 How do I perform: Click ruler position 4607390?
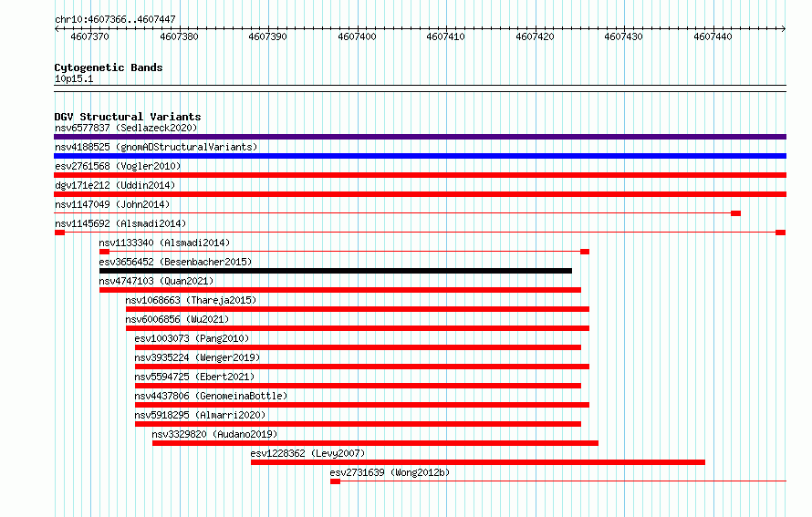(267, 36)
